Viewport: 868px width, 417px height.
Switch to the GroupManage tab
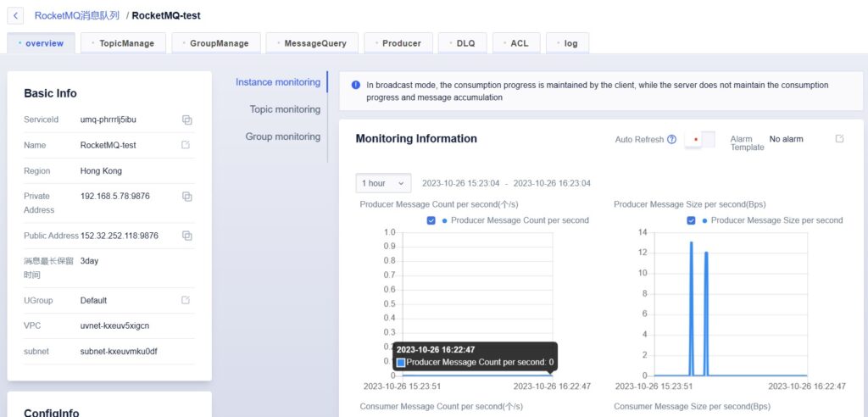point(215,43)
